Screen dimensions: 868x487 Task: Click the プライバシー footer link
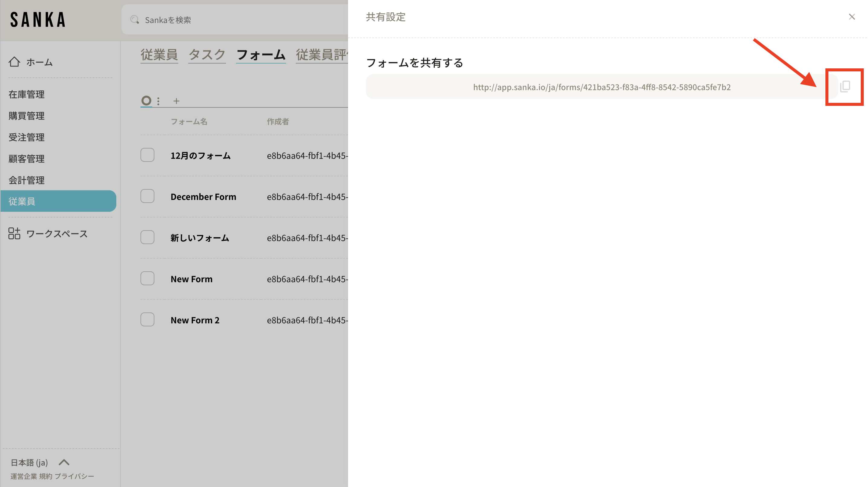74,476
